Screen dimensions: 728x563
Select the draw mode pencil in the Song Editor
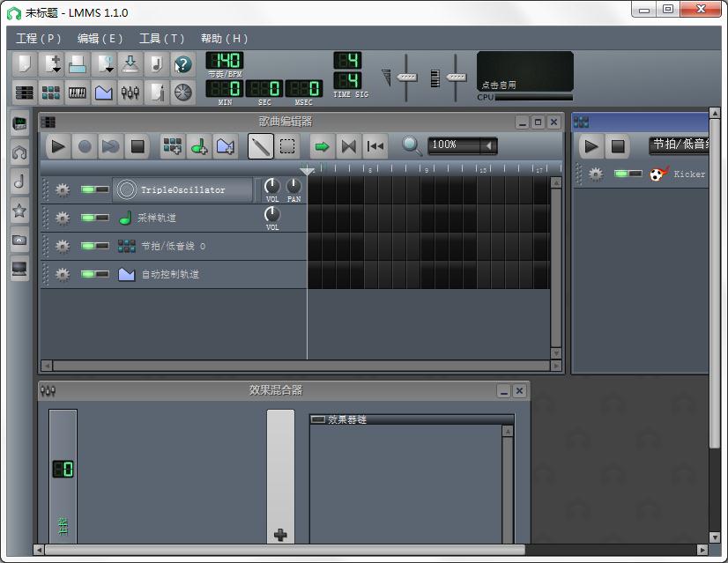[x=260, y=144]
